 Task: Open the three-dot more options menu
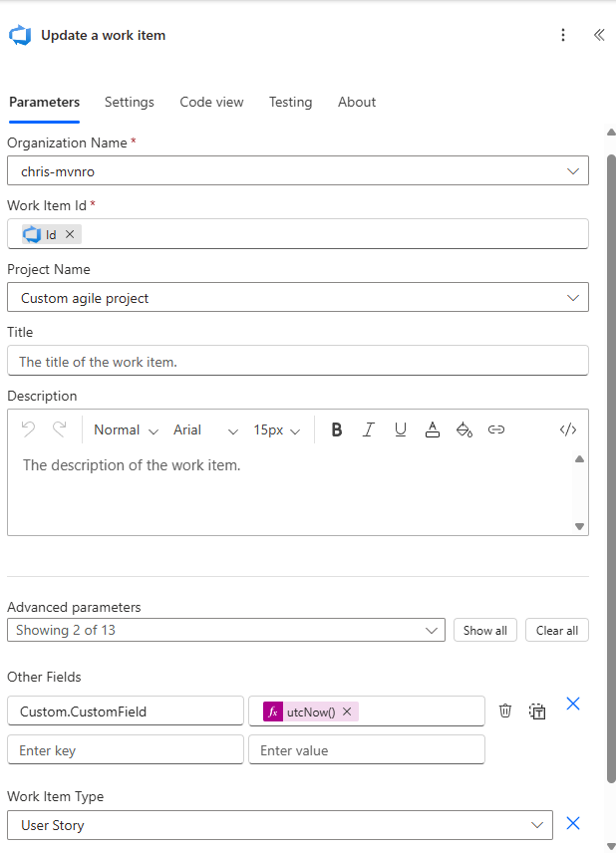click(563, 35)
